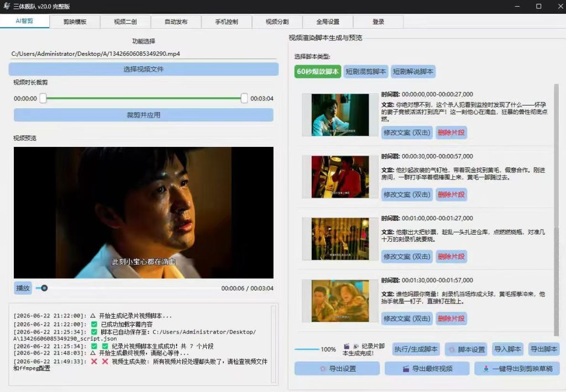This screenshot has width=566, height=392.
Task: Click the gear icon on 脚本设置 button
Action: pos(452,349)
